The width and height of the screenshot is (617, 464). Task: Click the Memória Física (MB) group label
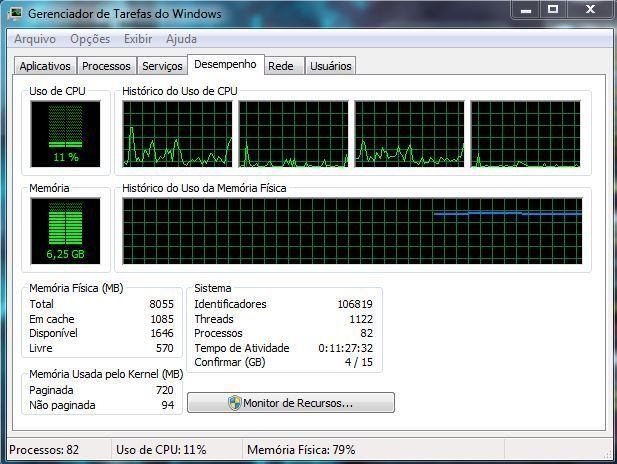76,288
